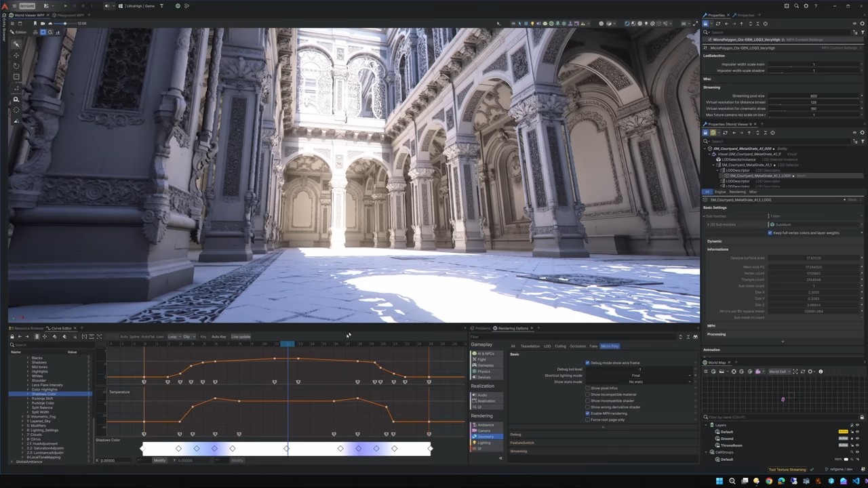Enable Show pixel infos
This screenshot has width=868, height=488.
[x=587, y=388]
